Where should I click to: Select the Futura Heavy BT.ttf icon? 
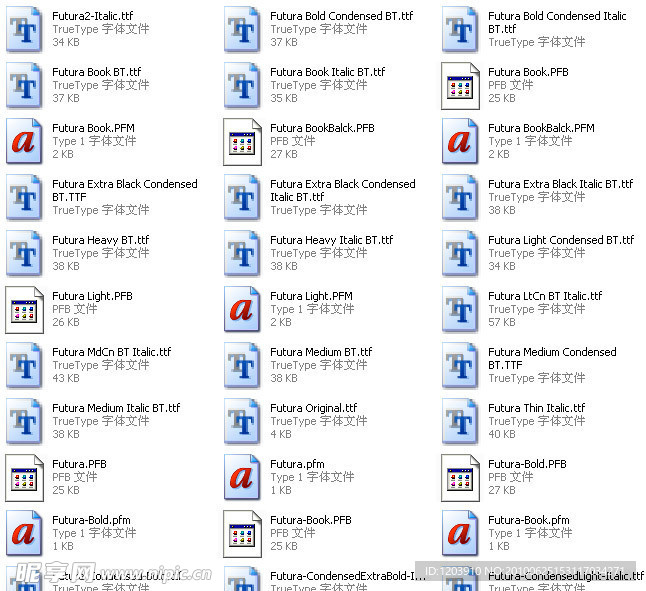point(24,253)
